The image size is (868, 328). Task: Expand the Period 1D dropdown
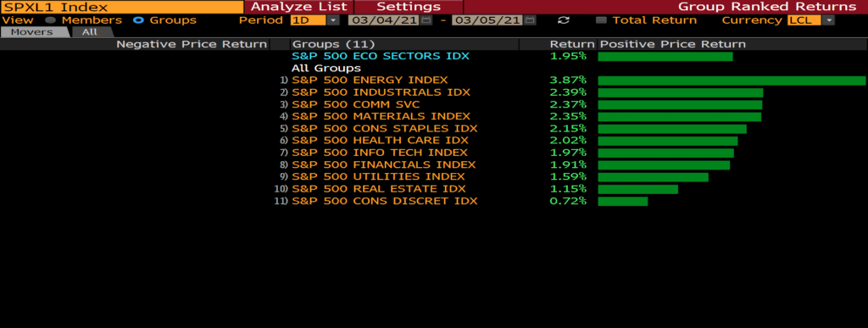332,19
